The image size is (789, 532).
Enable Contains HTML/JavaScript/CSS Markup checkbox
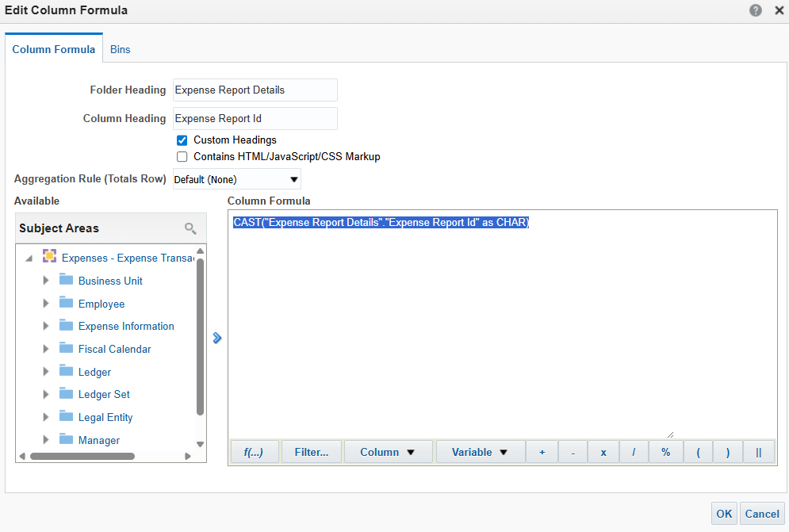tap(182, 157)
